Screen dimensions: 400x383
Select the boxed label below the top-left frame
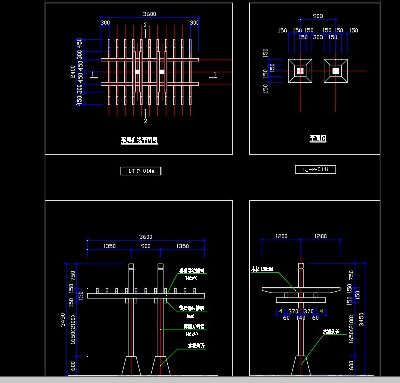(x=141, y=171)
